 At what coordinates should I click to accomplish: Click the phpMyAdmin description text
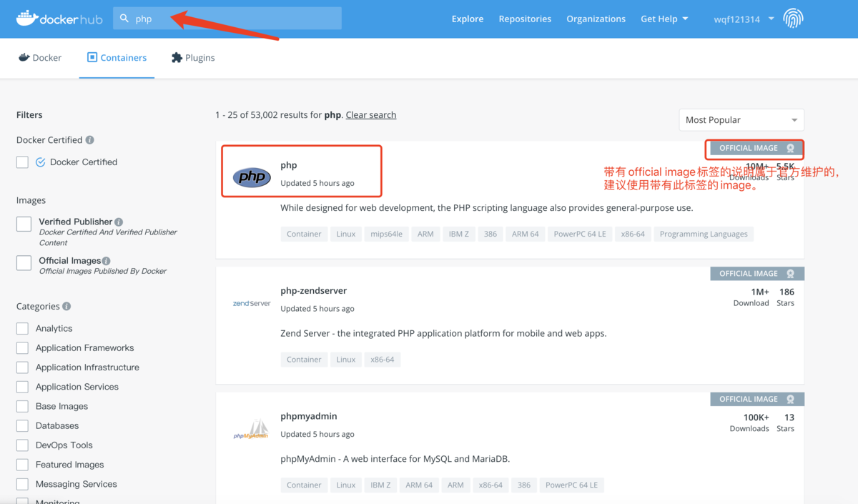(x=395, y=459)
